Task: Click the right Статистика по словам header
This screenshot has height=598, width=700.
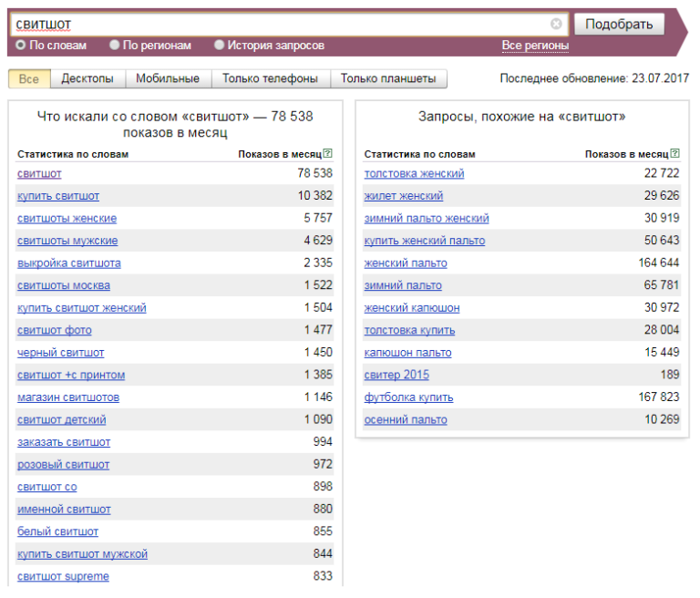Action: [419, 154]
